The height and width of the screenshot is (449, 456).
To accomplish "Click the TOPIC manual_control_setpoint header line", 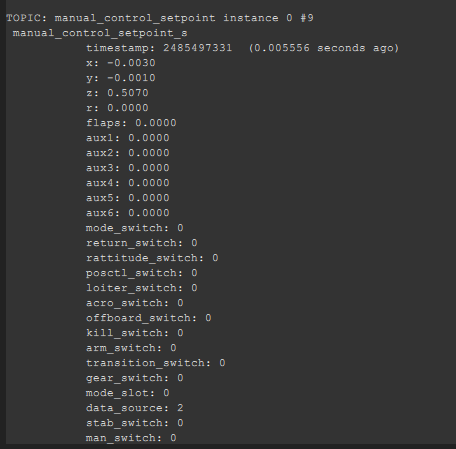I will (160, 18).
